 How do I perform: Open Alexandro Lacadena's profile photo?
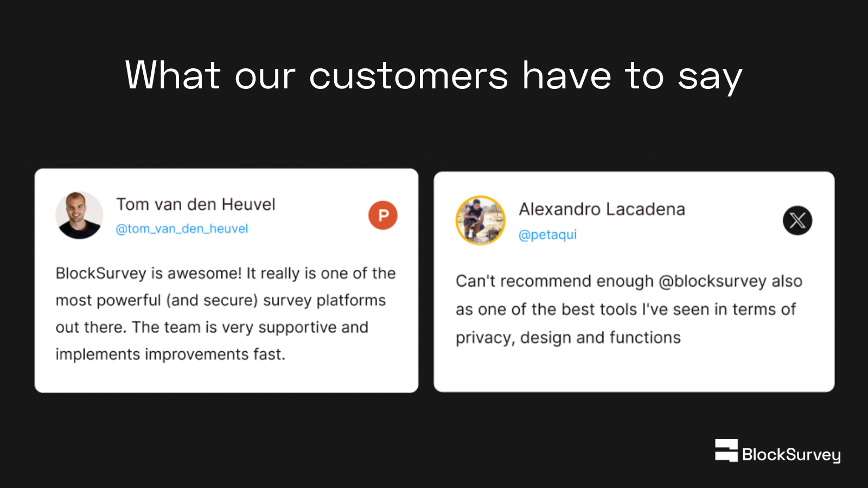(x=480, y=221)
